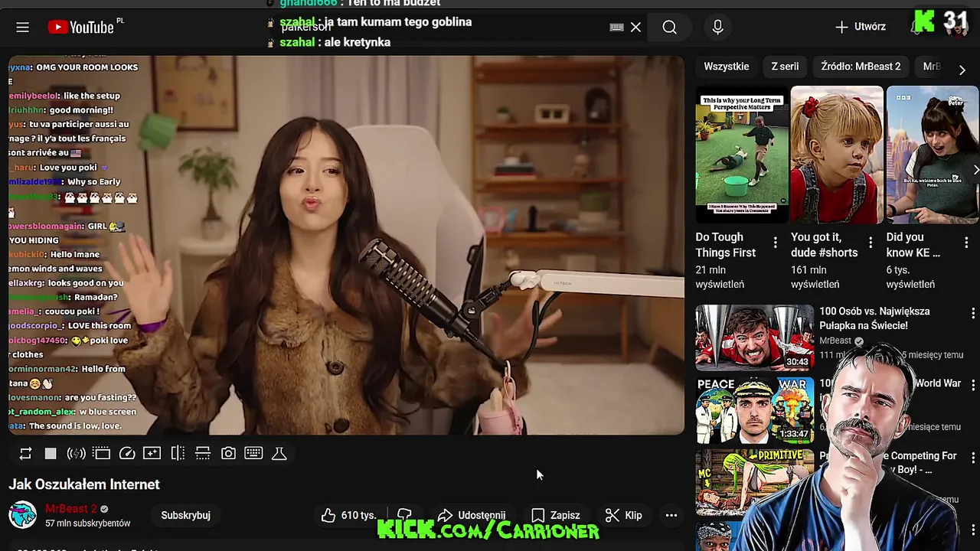Open the 100 Osób vs. Największa Pułapka title
This screenshot has width=980, height=551.
pos(874,318)
